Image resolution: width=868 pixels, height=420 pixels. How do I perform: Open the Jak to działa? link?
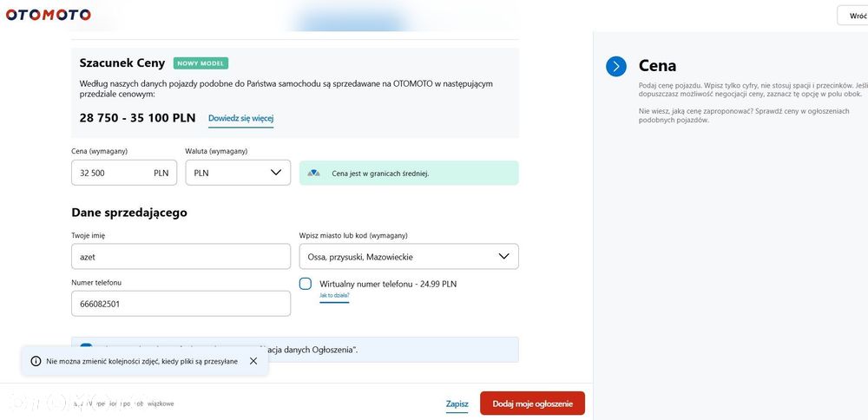(334, 296)
